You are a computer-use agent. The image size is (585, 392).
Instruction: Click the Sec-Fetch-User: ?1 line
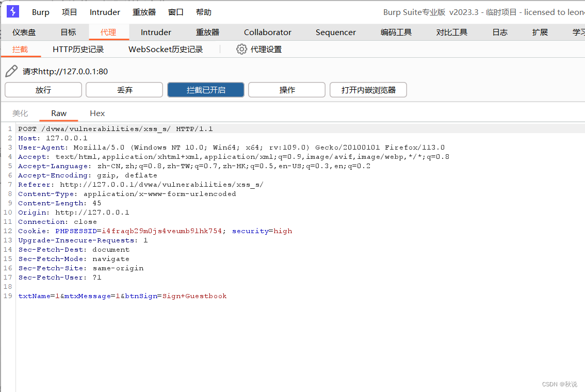(x=60, y=277)
